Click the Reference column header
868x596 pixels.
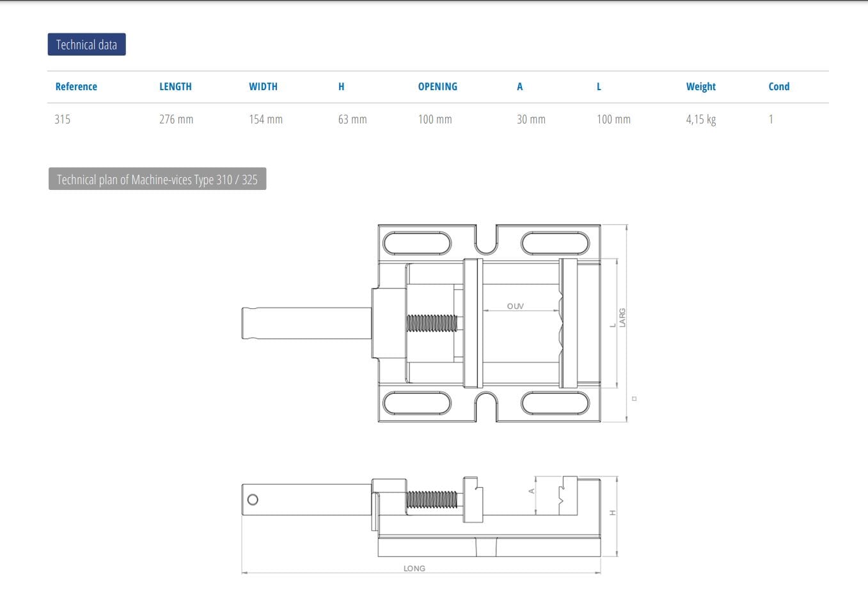click(76, 87)
